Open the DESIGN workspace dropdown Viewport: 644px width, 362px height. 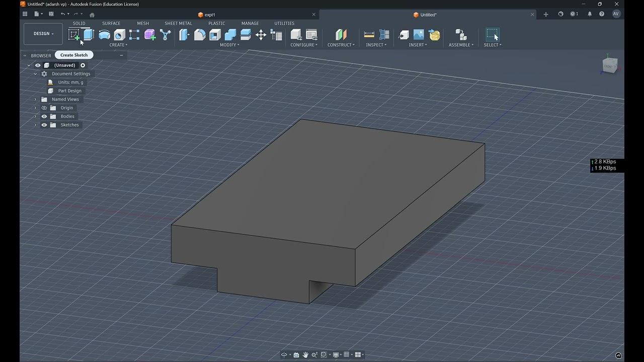(x=43, y=34)
